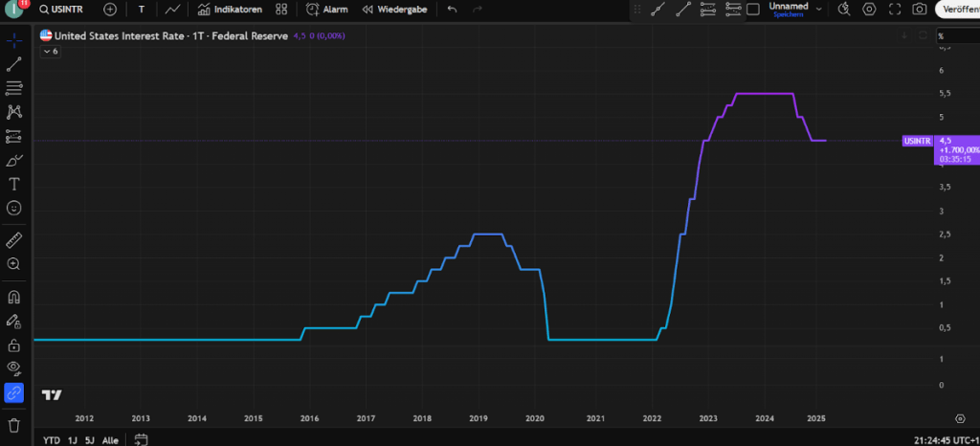Expand the collapsed indicator legend showing 6

tap(50, 51)
